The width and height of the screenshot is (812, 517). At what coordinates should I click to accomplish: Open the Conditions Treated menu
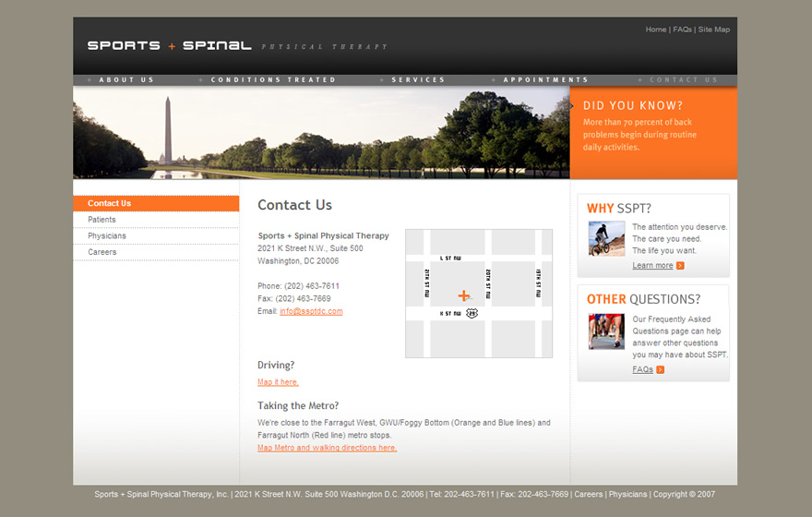pos(273,79)
